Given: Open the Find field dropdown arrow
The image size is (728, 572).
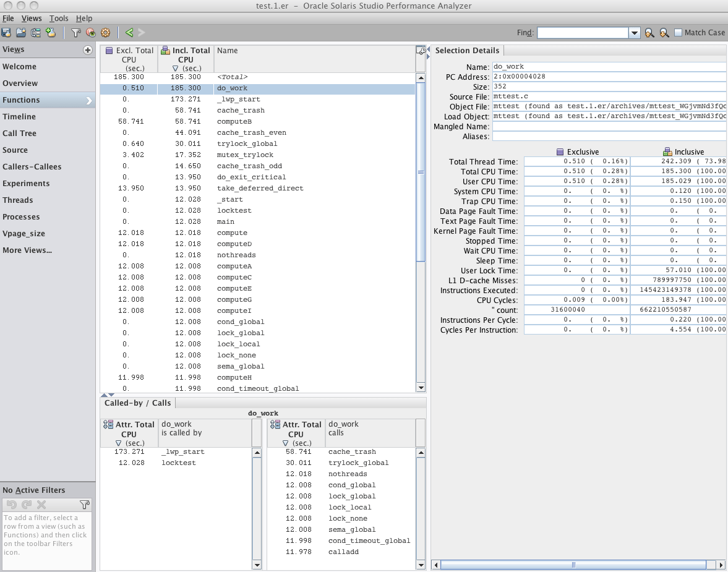Looking at the screenshot, I should pos(634,33).
